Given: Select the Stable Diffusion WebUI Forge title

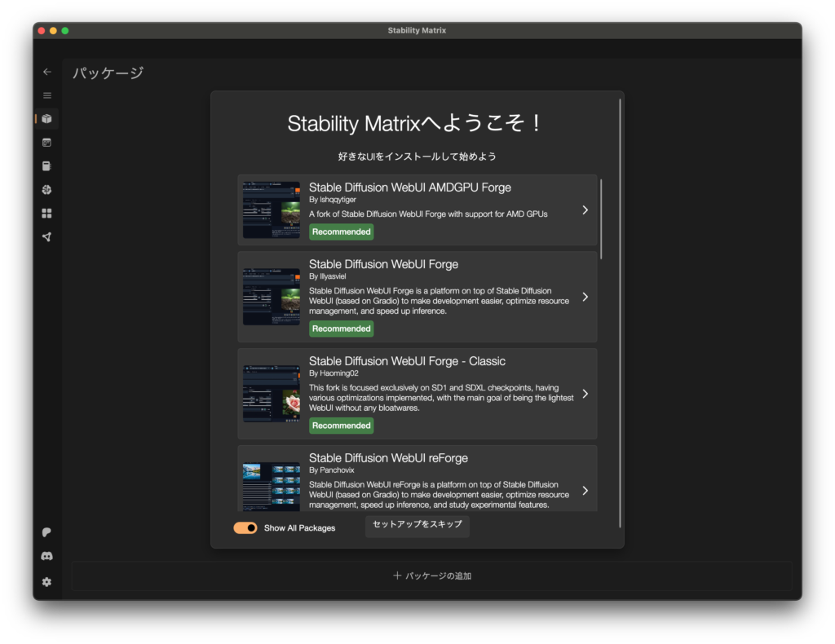Looking at the screenshot, I should (x=383, y=264).
